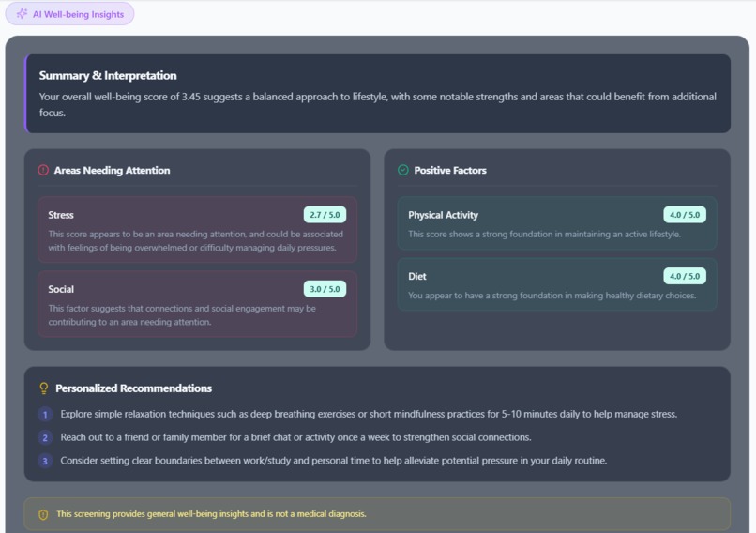Click the Diet description about healthy dietary choices

(x=552, y=296)
